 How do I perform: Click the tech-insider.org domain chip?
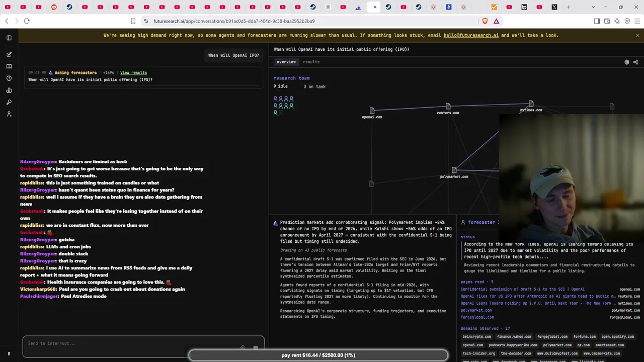pos(478,353)
